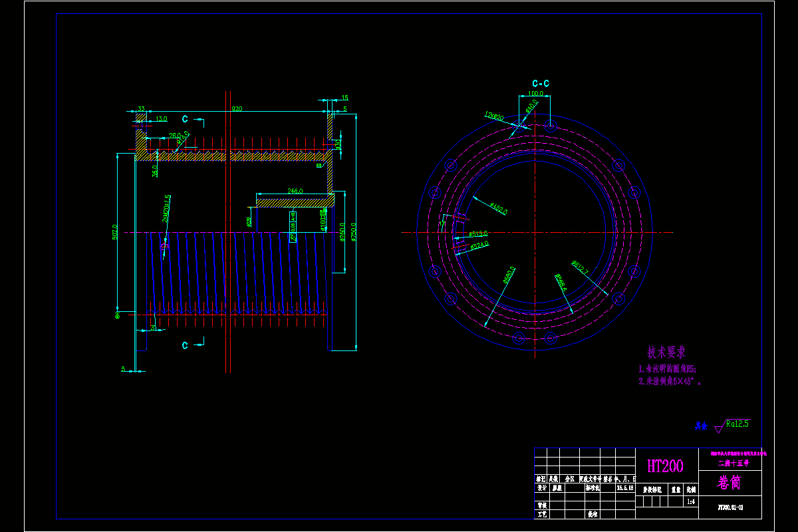Click the 502.0 vertical dimension text
The image size is (798, 532).
pos(115,231)
